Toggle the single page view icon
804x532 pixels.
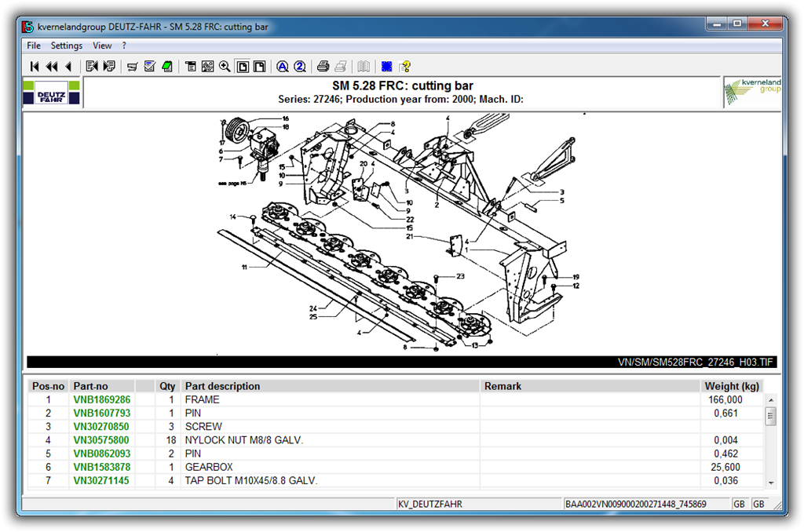click(x=243, y=66)
